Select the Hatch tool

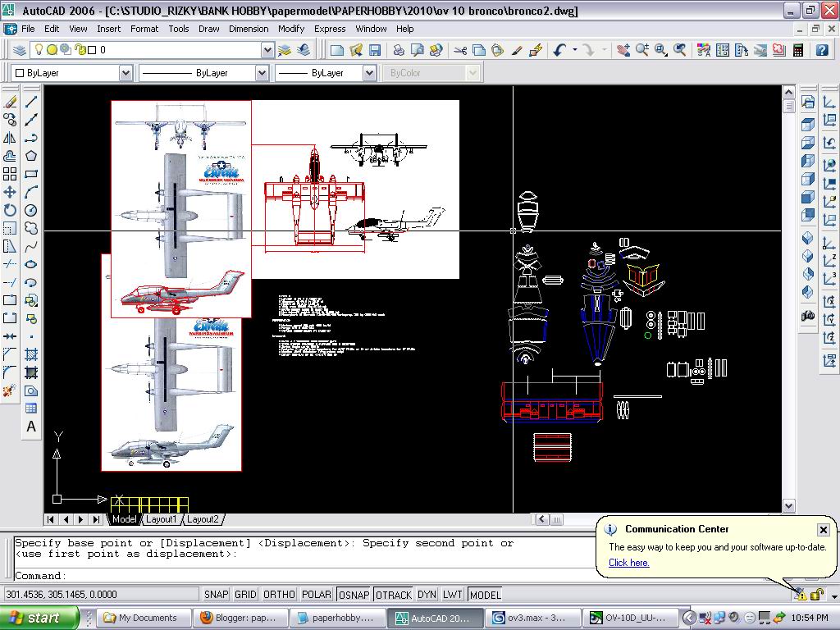[x=31, y=354]
